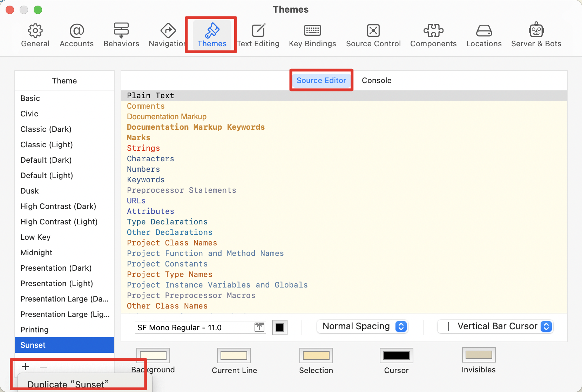582x392 pixels.
Task: Click the minus button to remove theme
Action: coord(43,367)
